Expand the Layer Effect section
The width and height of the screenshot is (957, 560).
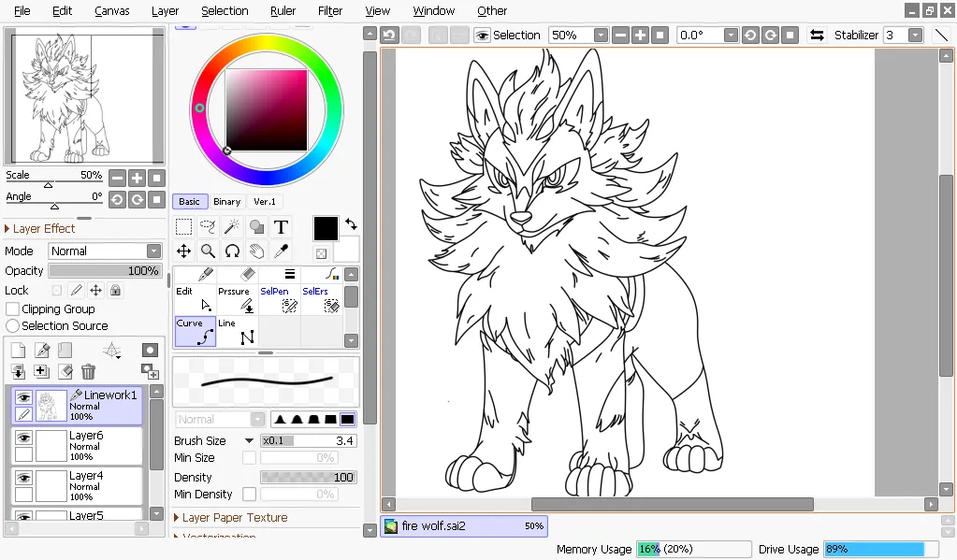[39, 229]
